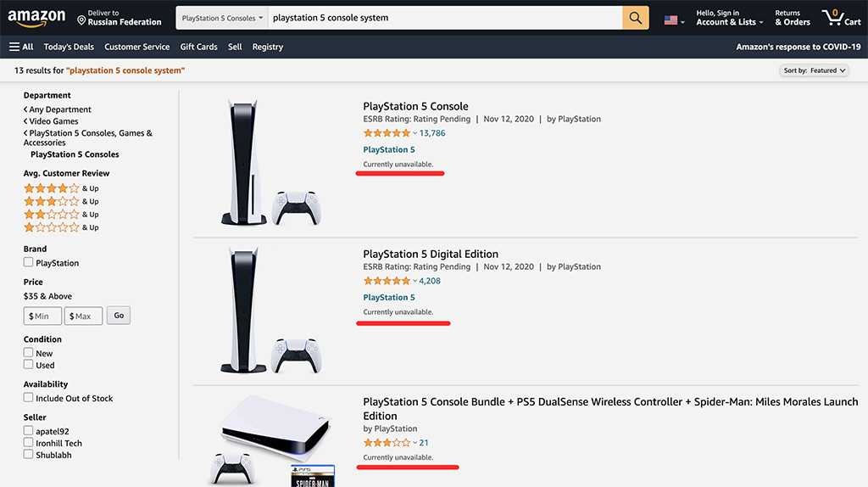The height and width of the screenshot is (487, 868).
Task: Click the US flag language icon
Action: 671,20
